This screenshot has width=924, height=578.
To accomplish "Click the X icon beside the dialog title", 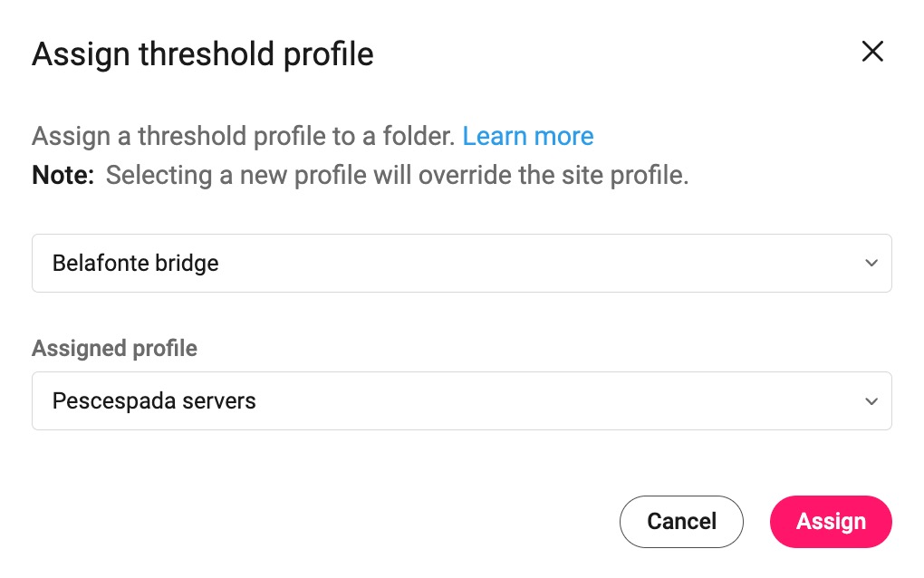I will click(871, 52).
